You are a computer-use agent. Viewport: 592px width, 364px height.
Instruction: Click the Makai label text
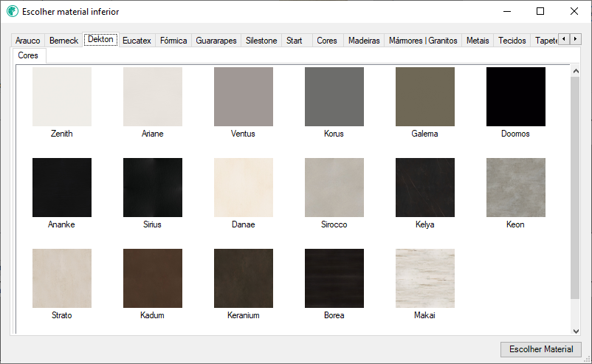[x=424, y=315]
